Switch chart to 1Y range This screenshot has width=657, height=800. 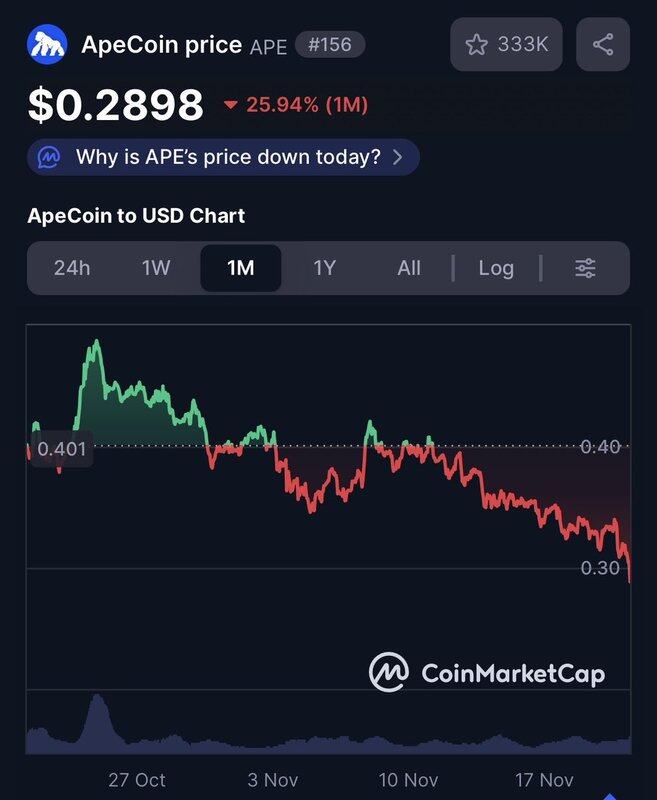325,268
